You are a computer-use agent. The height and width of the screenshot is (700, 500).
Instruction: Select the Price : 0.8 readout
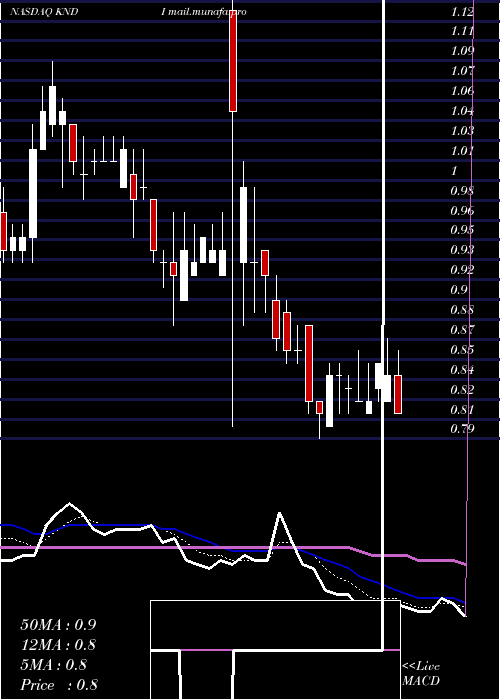click(x=59, y=685)
